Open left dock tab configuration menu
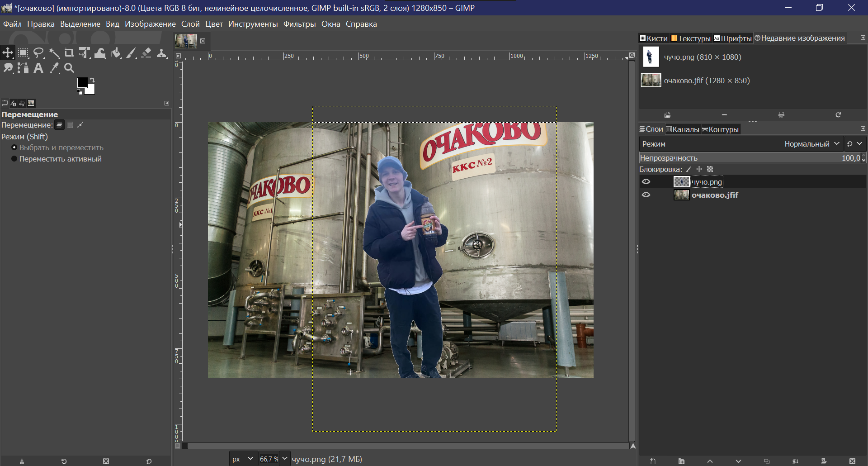The height and width of the screenshot is (466, 868). click(167, 103)
